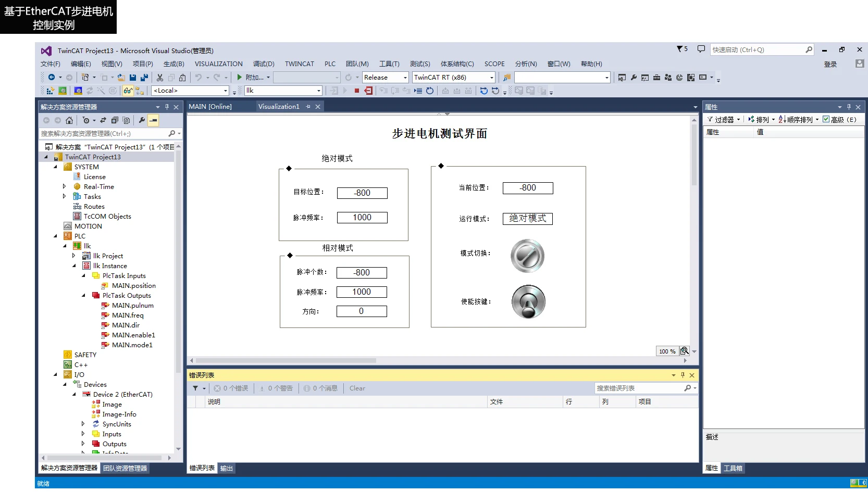Click the absolute mode 脉冲频率 field showing 1000

(362, 218)
